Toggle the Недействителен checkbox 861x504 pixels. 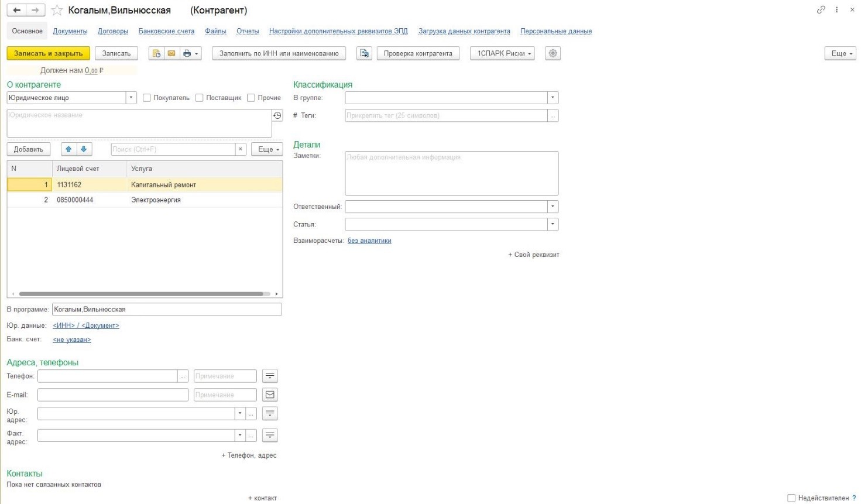coord(791,498)
